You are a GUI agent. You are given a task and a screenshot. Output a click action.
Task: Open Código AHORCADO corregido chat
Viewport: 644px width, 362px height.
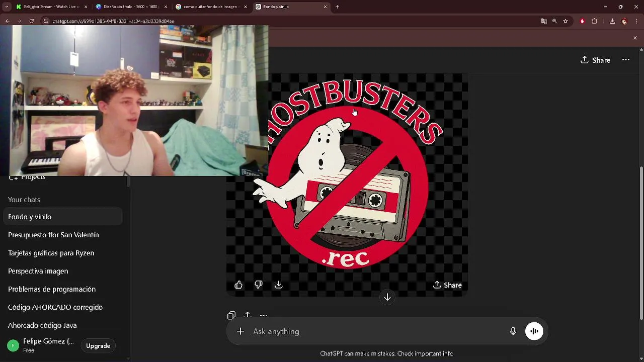(62, 307)
